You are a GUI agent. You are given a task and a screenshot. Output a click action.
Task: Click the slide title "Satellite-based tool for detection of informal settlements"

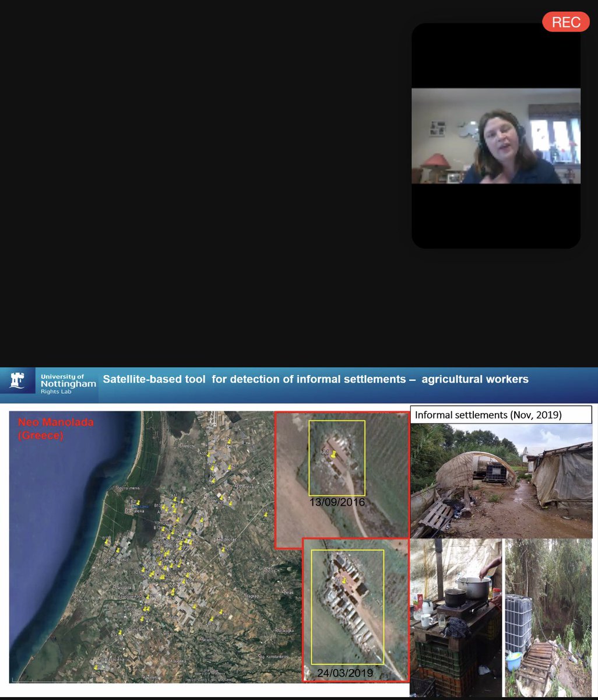pos(315,380)
